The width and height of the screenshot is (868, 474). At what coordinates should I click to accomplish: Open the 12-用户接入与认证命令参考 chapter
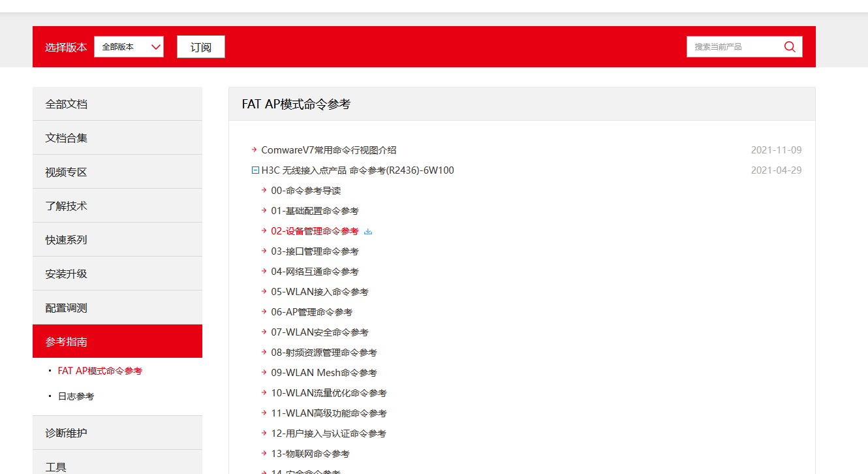328,434
